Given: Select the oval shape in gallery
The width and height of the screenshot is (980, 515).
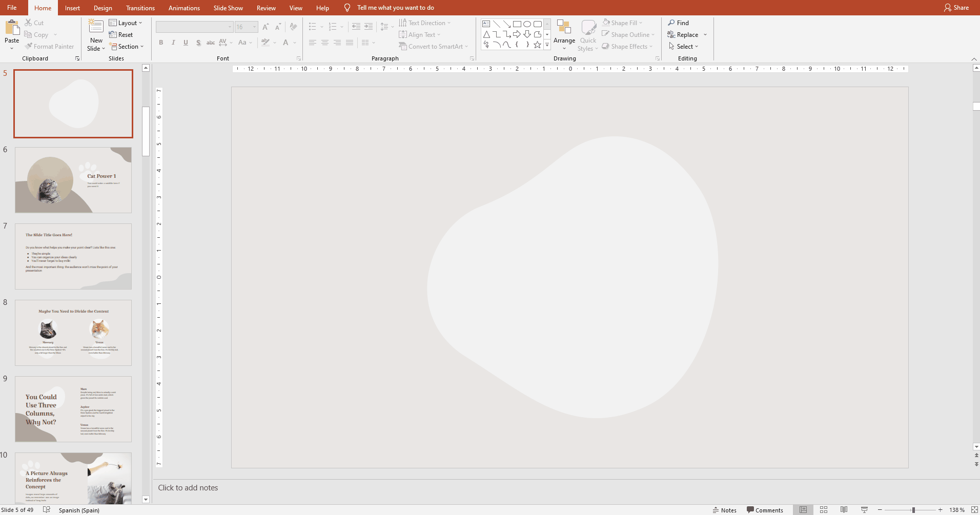Looking at the screenshot, I should coord(527,24).
